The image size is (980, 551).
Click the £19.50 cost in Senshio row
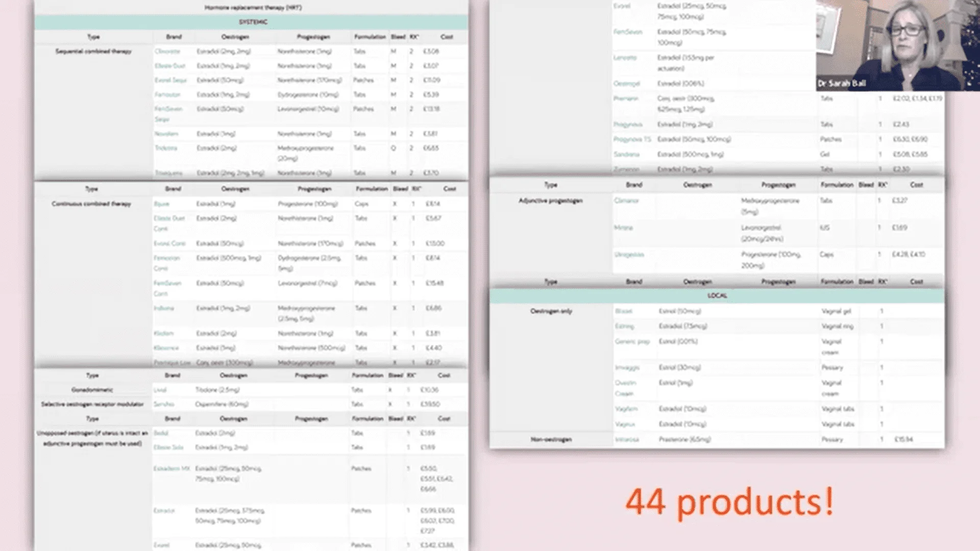[x=430, y=404]
